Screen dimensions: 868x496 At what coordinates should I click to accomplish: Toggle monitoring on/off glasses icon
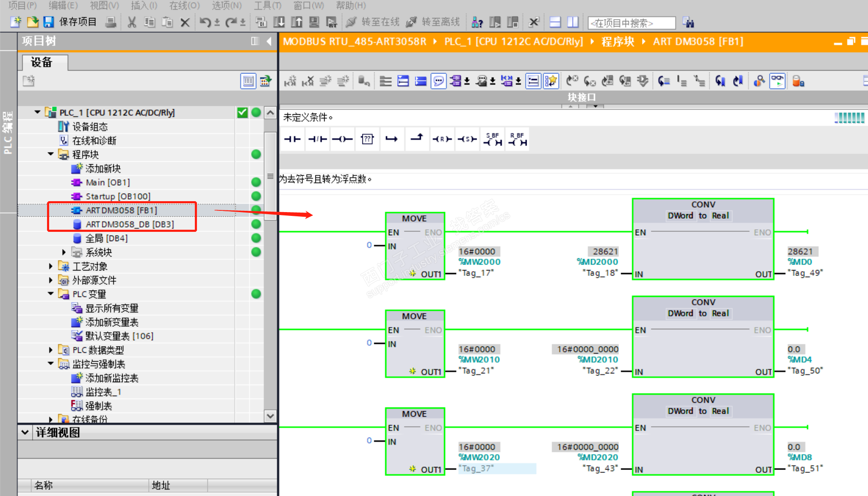point(777,81)
